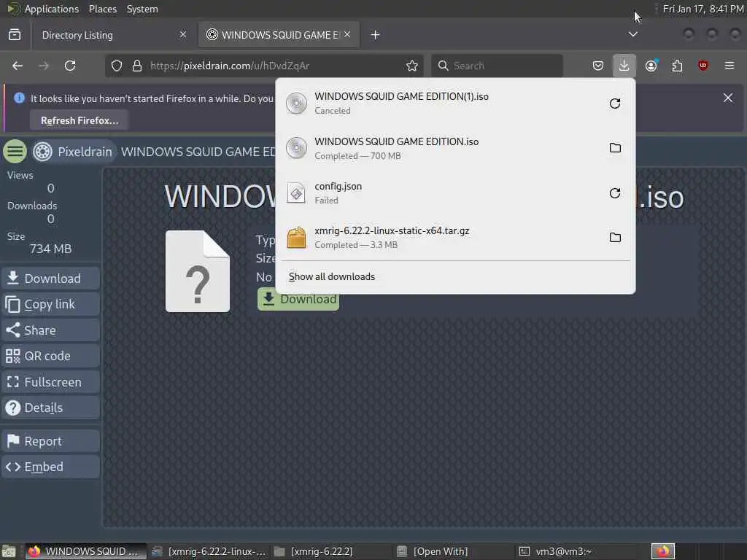The width and height of the screenshot is (747, 560).
Task: Open Firefox View icon
Action: [15, 35]
